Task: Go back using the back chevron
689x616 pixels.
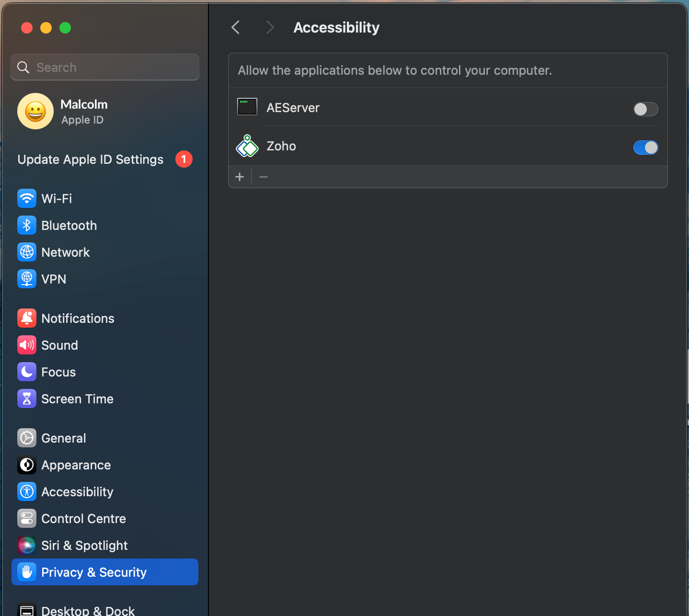Action: (x=235, y=27)
